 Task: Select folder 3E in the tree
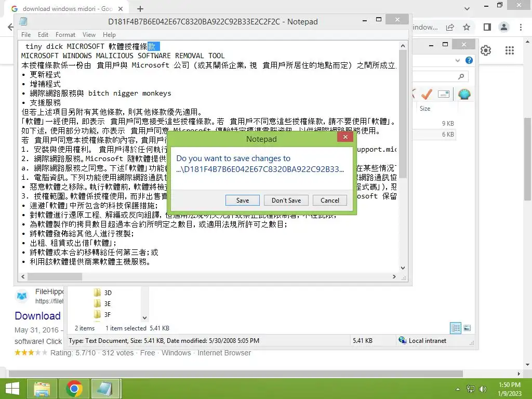[x=103, y=303]
